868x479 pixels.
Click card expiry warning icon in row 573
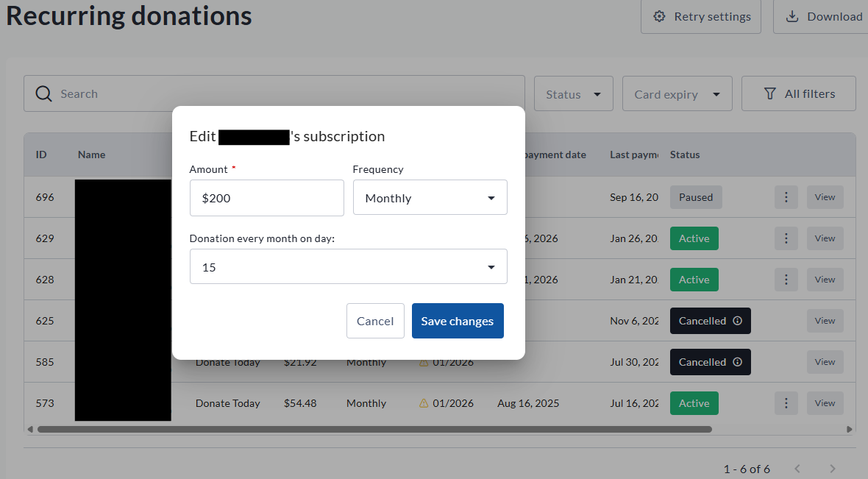coord(424,403)
